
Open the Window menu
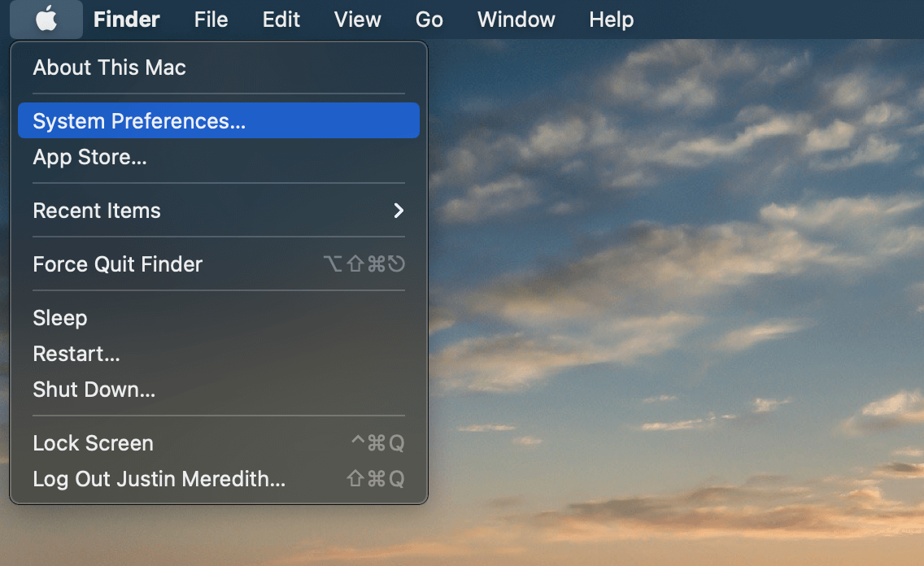(516, 19)
